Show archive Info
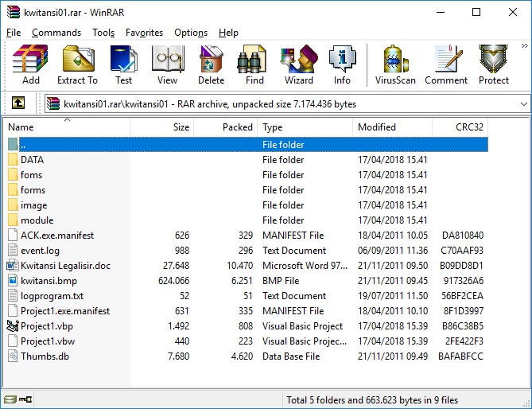Viewport: 532px width, 409px height. (342, 64)
